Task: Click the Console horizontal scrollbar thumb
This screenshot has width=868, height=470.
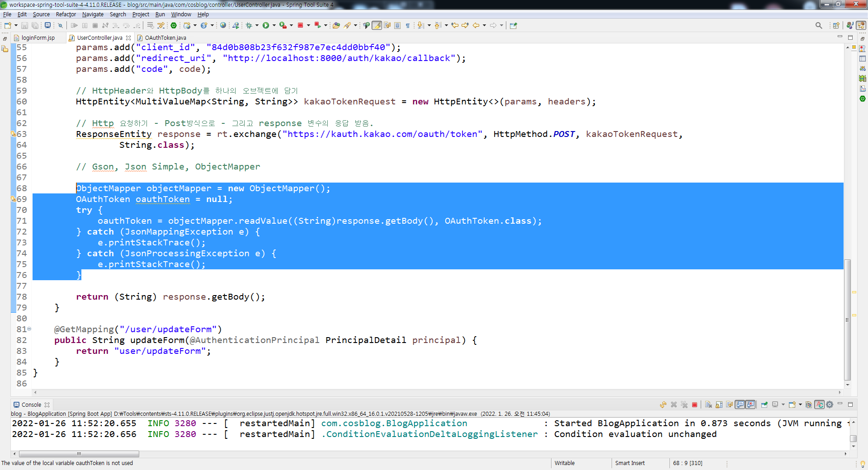Action: coord(79,454)
